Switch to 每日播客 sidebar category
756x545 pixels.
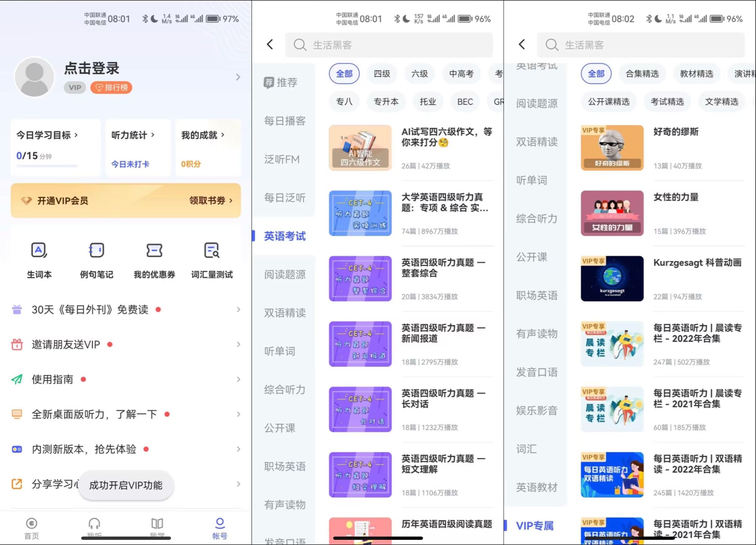(x=285, y=121)
